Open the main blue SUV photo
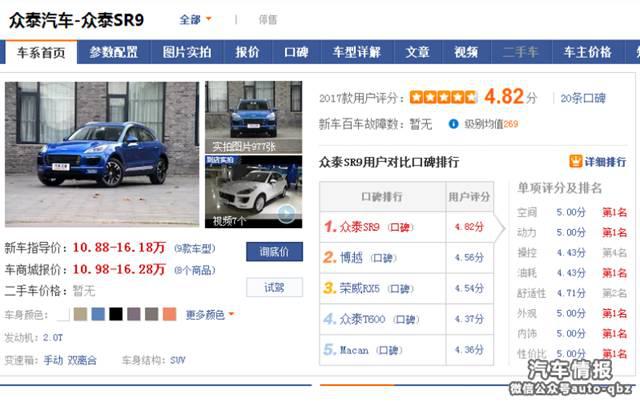 (x=101, y=153)
